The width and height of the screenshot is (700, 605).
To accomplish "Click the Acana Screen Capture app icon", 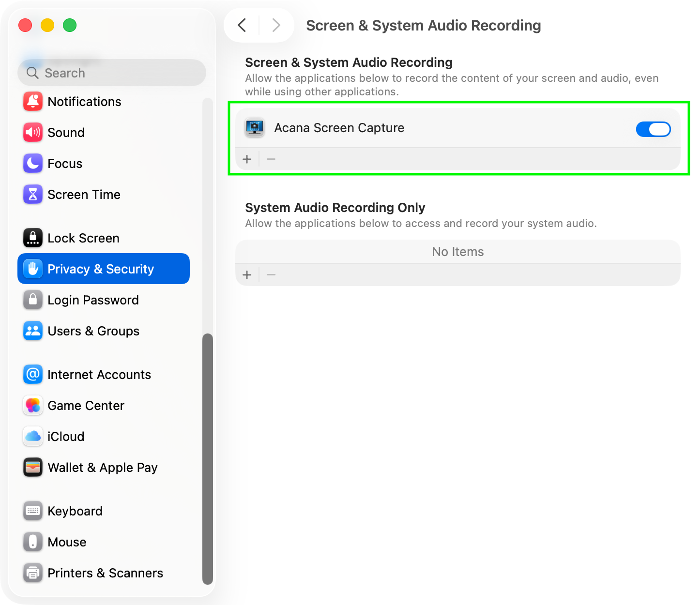I will pyautogui.click(x=255, y=128).
